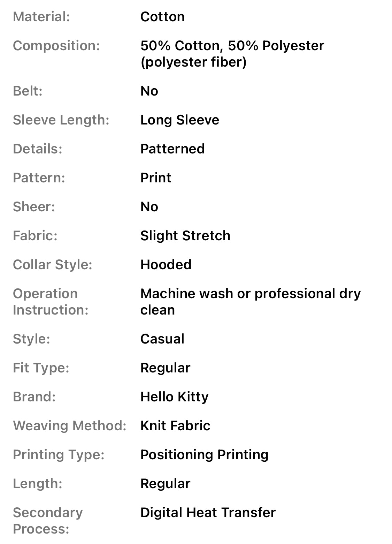The image size is (392, 544).
Task: Select the Print pattern value
Action: pos(156,178)
